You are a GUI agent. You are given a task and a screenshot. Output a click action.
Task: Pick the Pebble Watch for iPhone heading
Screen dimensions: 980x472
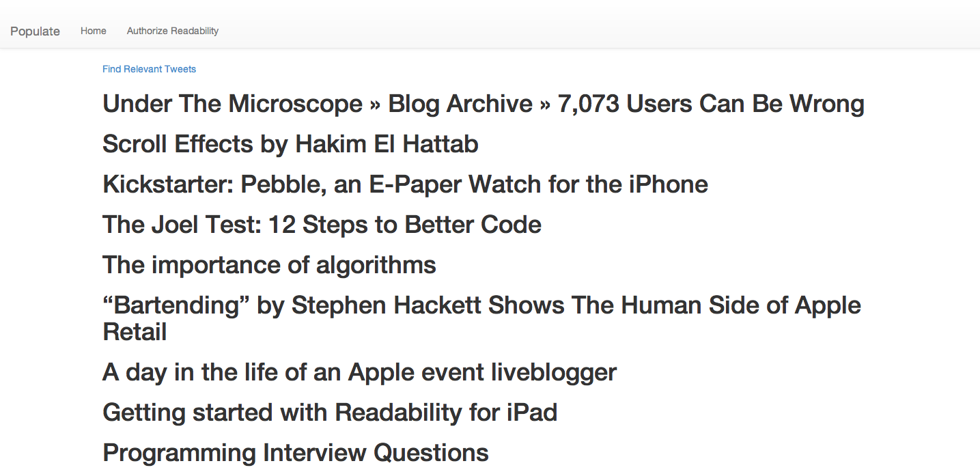coord(405,184)
